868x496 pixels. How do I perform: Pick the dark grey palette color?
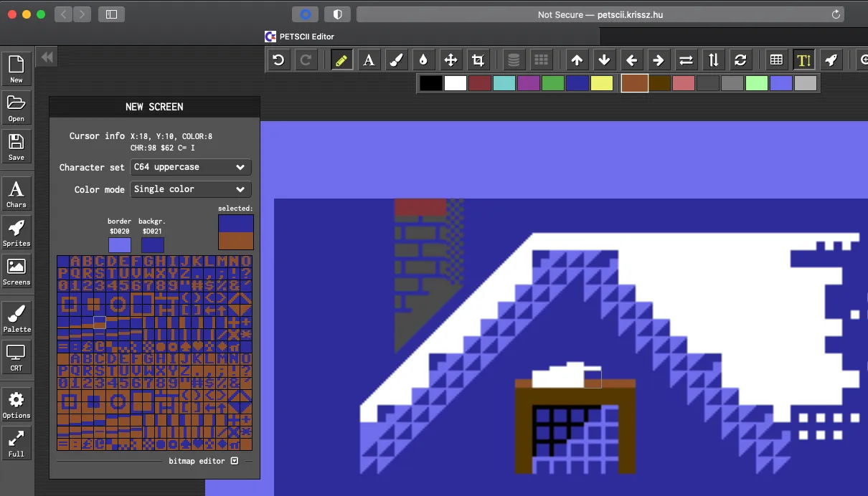[x=708, y=83]
